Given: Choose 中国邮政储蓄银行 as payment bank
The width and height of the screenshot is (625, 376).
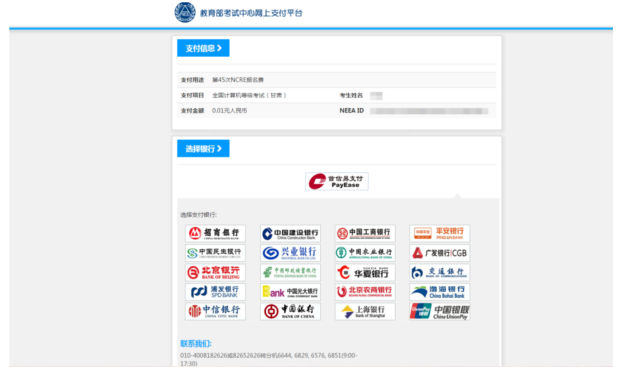Looking at the screenshot, I should (290, 272).
